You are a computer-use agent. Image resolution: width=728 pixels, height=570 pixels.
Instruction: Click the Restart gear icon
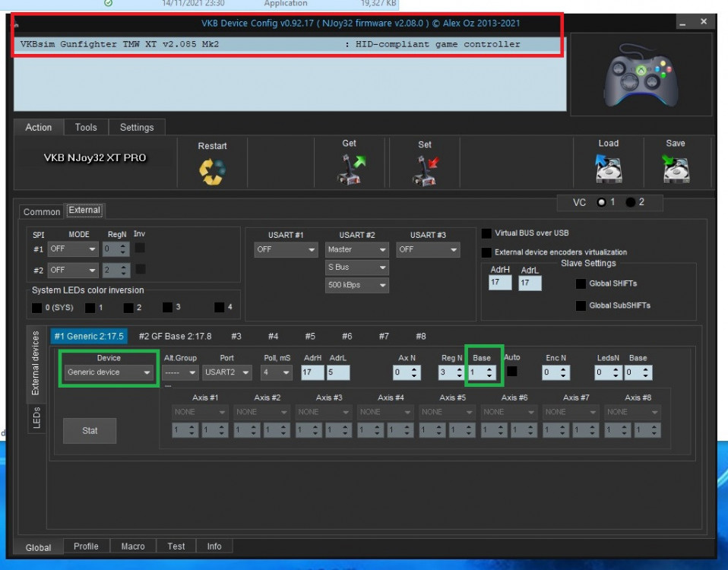tap(212, 172)
